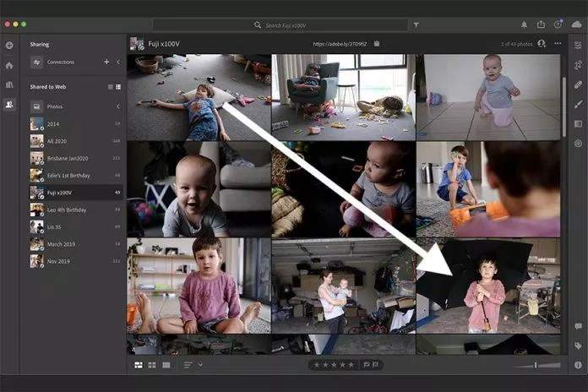Open the Sharing people icon in left rail
This screenshot has width=588, height=392.
point(9,104)
